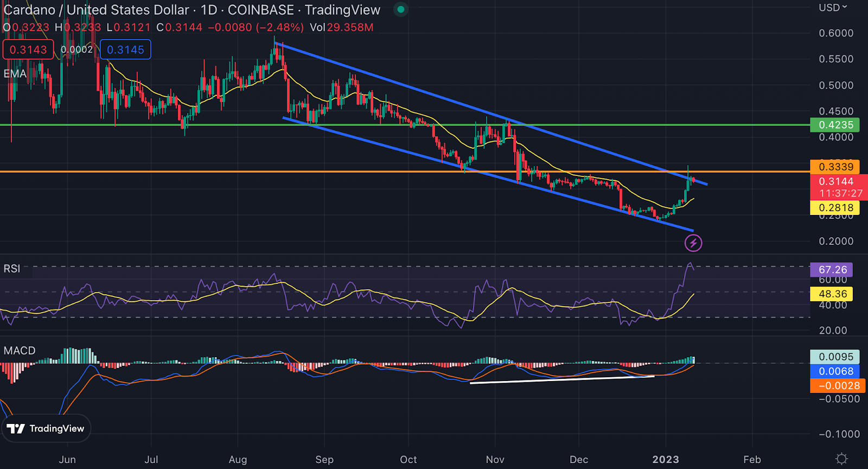Click the blue 0.0068 MACD value label
This screenshot has width=868, height=469.
835,371
